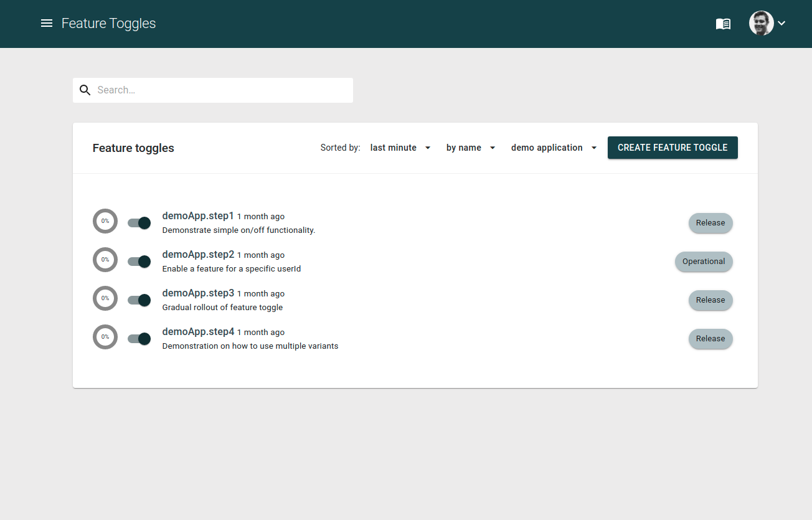This screenshot has width=812, height=520.
Task: Click the 0% progress circle for demoApp.step2
Action: point(105,260)
